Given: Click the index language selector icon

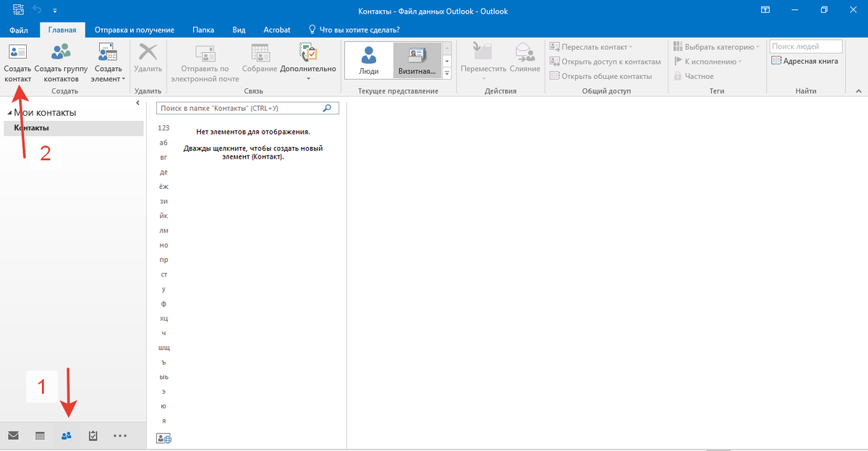Looking at the screenshot, I should (164, 438).
